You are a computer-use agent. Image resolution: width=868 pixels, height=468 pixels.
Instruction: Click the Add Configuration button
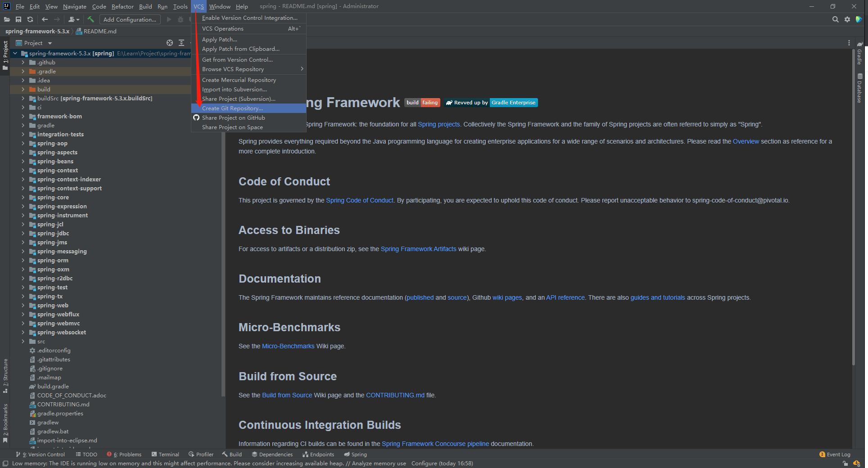[130, 19]
